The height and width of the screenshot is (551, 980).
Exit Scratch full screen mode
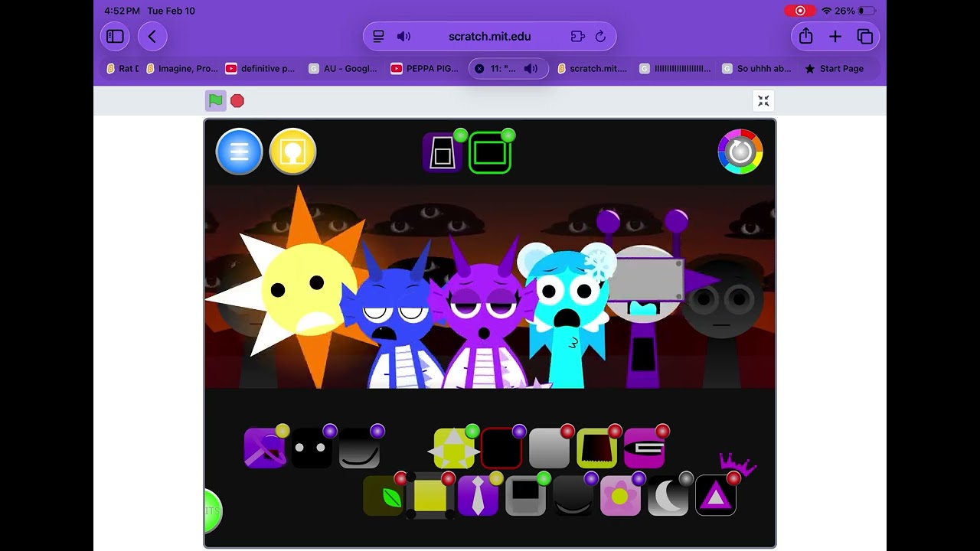click(x=763, y=100)
